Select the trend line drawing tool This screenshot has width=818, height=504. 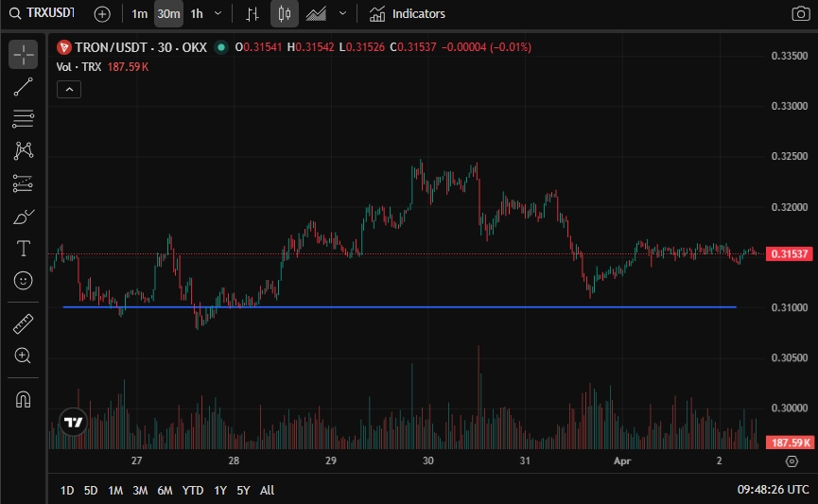pos(23,87)
